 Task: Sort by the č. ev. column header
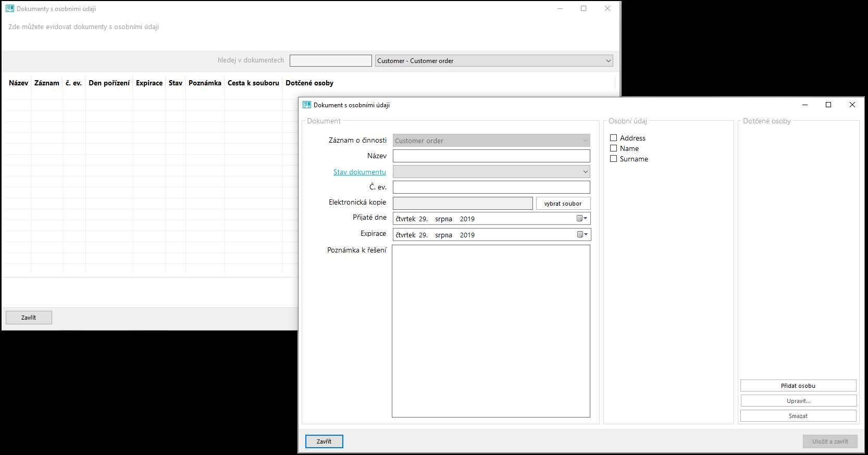click(74, 83)
